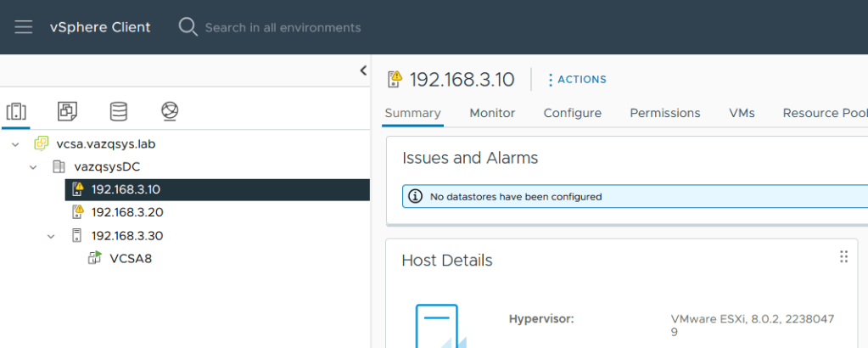Viewport: 868px width, 348px height.
Task: Collapse the vazqsysDC datacenter node
Action: coord(34,167)
